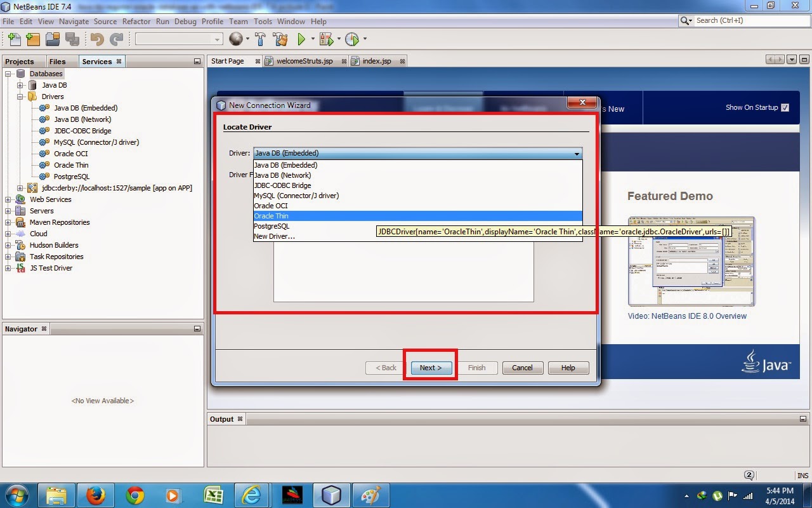Click the green Run Project icon
The width and height of the screenshot is (812, 508).
click(302, 39)
